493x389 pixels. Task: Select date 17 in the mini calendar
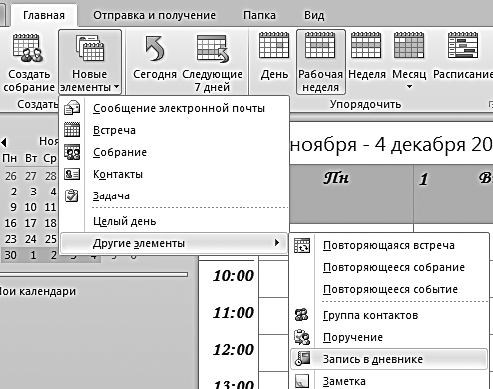[x=31, y=223]
